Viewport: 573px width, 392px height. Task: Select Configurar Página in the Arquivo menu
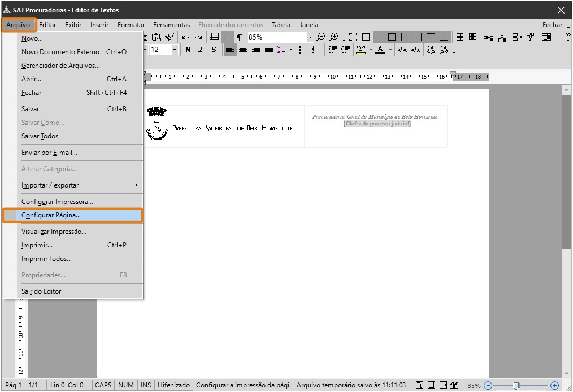(x=51, y=215)
